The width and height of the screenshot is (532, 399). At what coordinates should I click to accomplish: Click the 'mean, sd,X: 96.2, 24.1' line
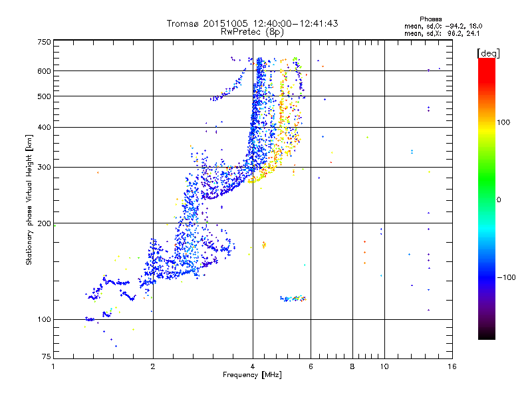point(442,34)
